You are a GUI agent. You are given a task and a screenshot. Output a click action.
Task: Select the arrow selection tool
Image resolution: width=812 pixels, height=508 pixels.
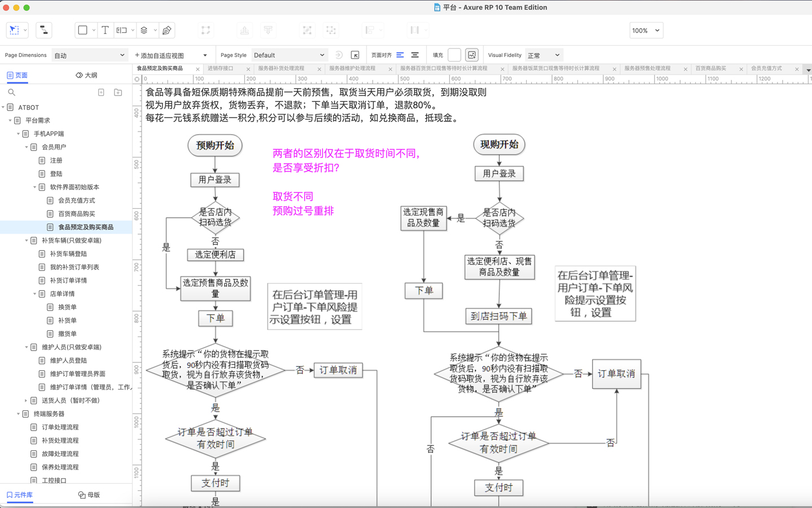[14, 30]
